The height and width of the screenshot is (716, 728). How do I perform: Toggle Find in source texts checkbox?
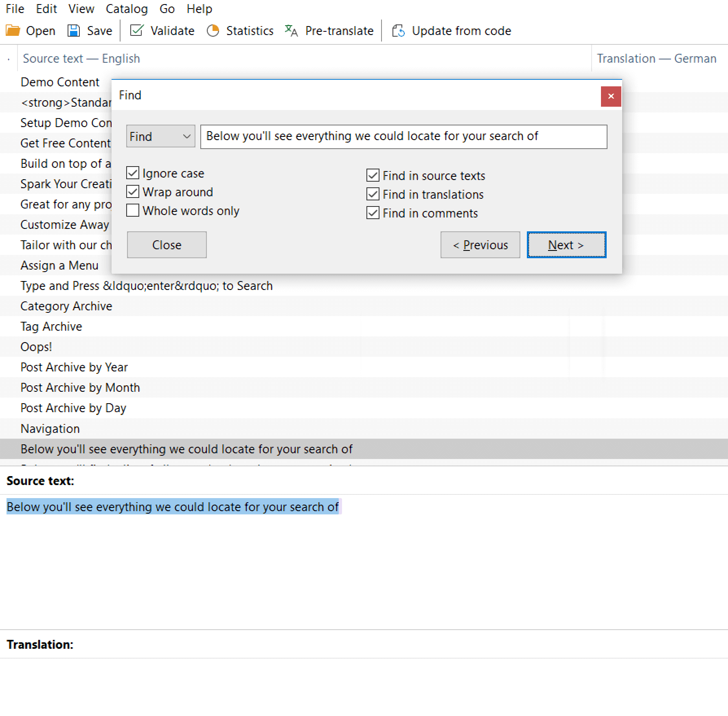tap(373, 176)
